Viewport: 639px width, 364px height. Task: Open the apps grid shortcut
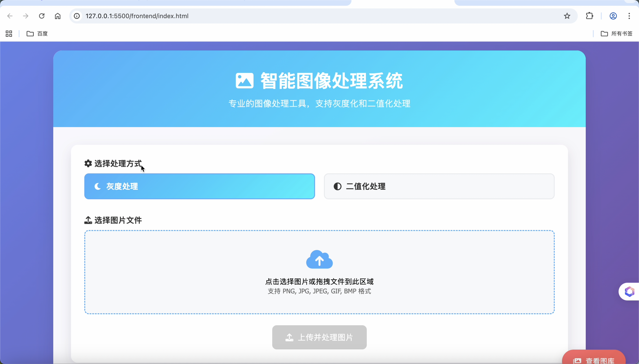(x=9, y=33)
